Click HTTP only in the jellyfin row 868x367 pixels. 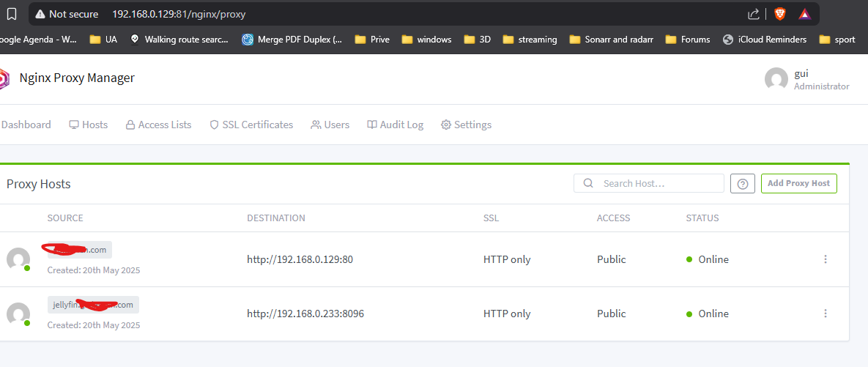click(507, 314)
